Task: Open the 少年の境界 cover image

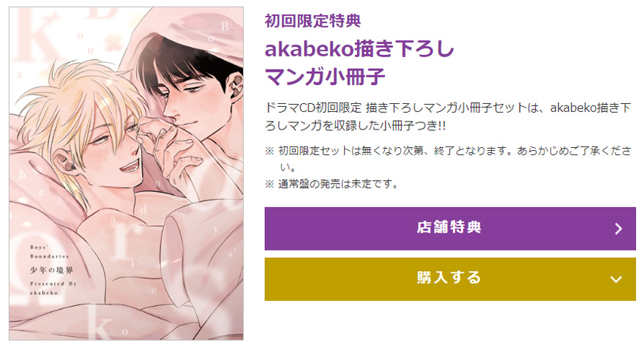Action: 126,173
